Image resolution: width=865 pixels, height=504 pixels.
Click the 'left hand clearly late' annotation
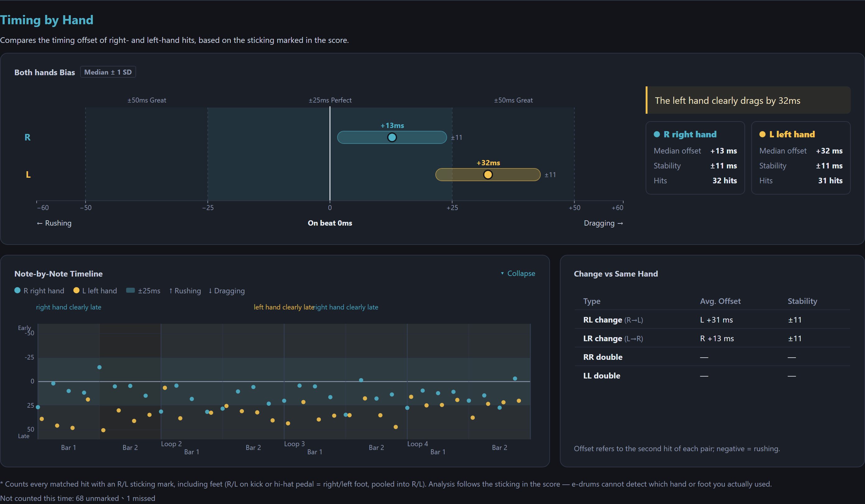click(284, 307)
